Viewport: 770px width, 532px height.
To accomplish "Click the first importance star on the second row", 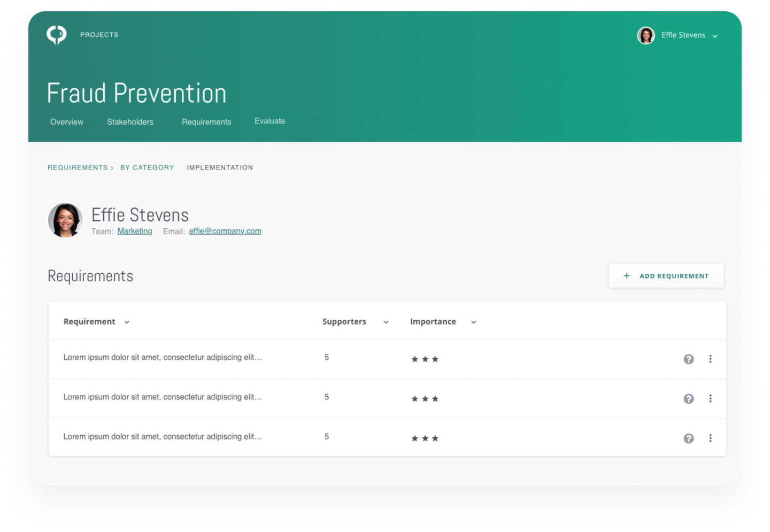I will tap(414, 398).
